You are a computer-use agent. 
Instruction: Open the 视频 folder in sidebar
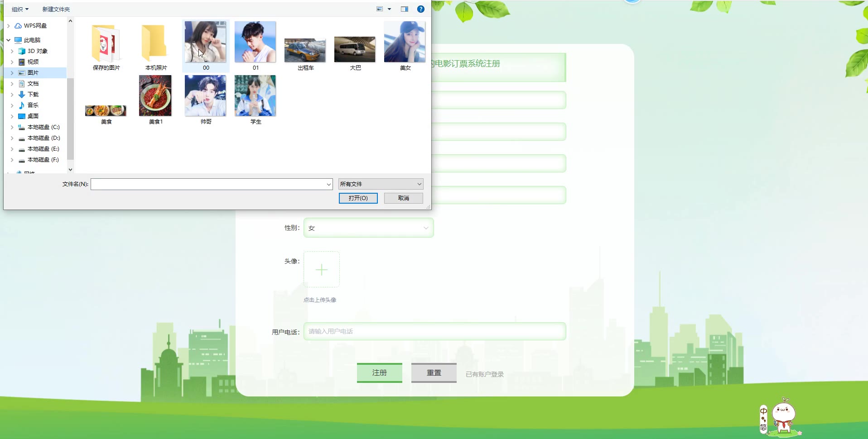pyautogui.click(x=33, y=62)
